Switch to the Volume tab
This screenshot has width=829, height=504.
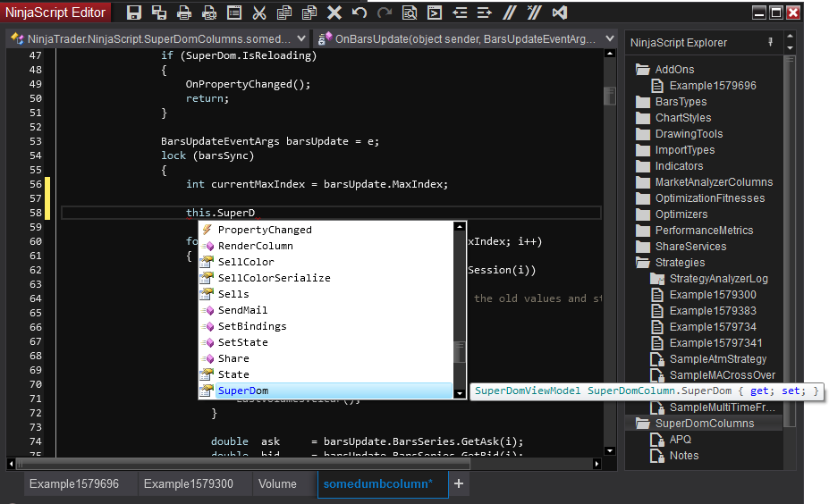pos(277,483)
